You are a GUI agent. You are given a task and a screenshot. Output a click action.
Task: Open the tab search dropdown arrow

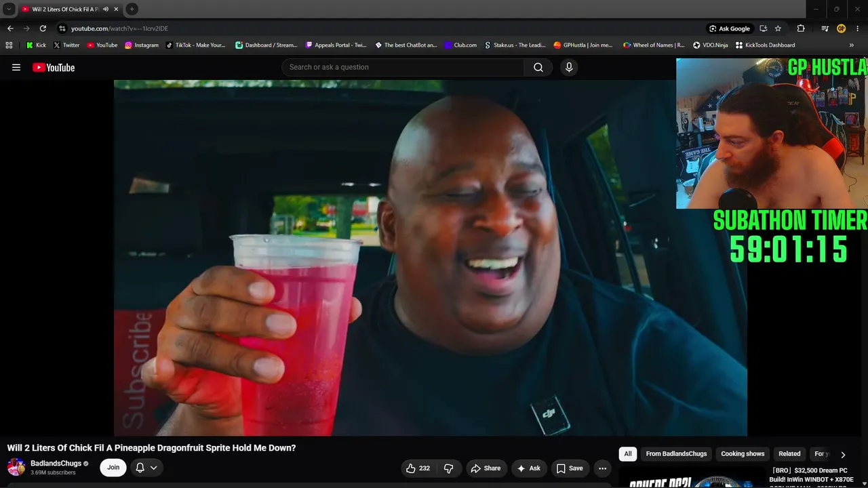coord(9,9)
